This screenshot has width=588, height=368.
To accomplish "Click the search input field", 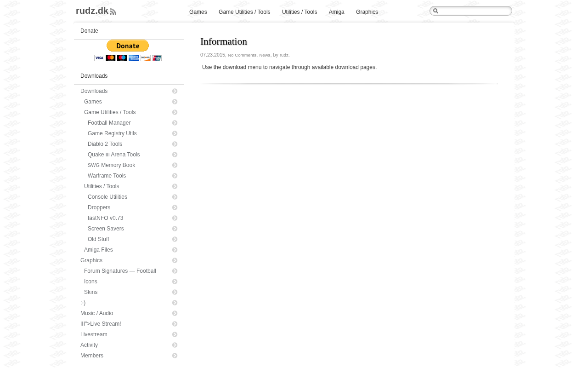I will [x=471, y=11].
